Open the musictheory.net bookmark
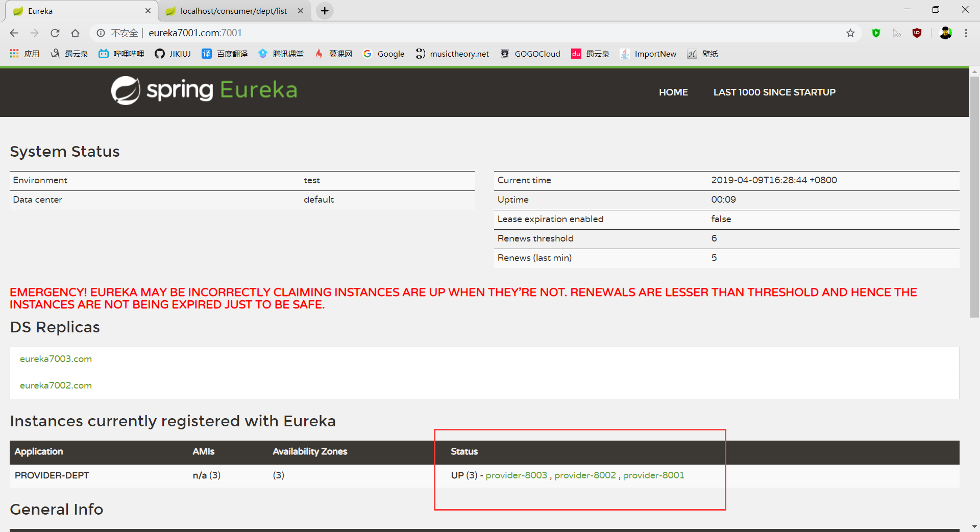 (452, 54)
